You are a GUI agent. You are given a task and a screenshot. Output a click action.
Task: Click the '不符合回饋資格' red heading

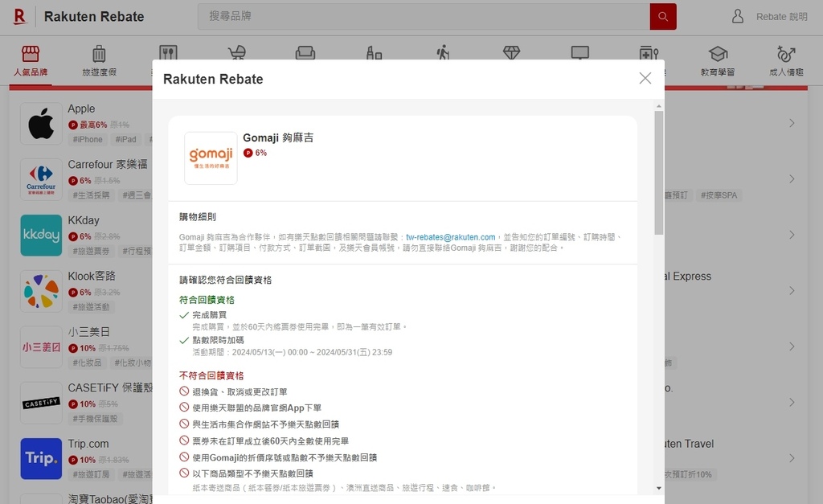pos(211,375)
